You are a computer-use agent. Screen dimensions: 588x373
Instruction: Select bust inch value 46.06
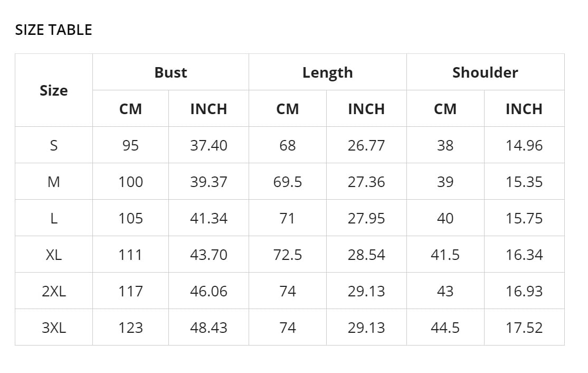coord(208,291)
